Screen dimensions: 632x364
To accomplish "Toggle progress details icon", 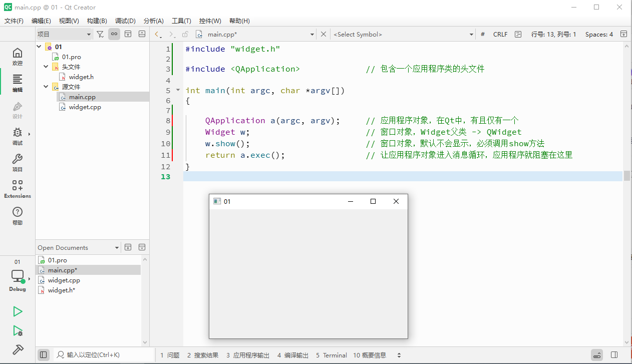I will click(x=597, y=355).
